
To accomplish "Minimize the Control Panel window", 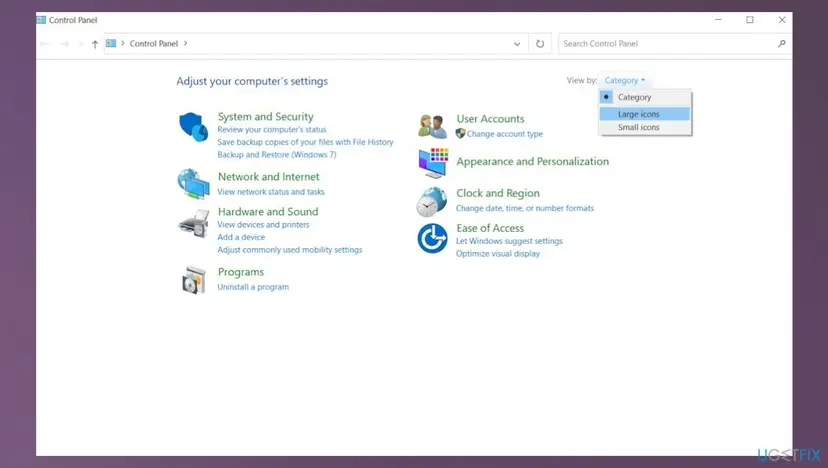I will click(x=718, y=20).
